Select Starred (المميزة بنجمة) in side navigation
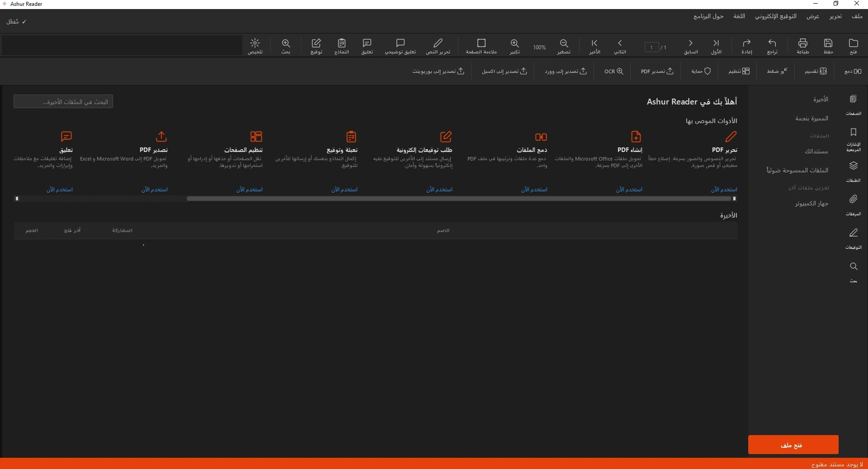The image size is (868, 469). [812, 118]
